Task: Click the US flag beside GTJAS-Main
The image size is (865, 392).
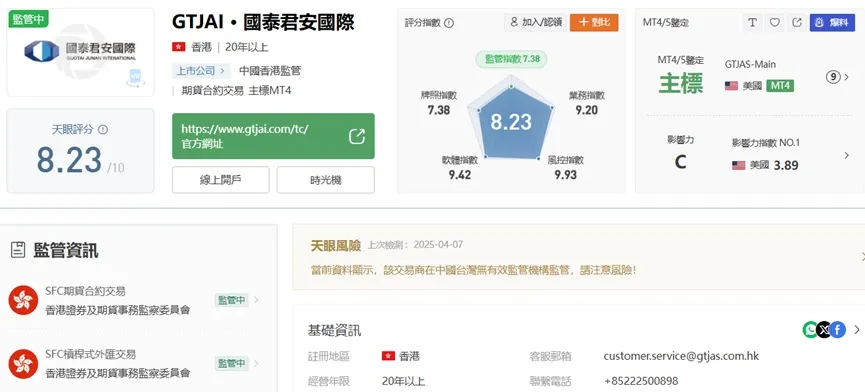Action: click(731, 86)
